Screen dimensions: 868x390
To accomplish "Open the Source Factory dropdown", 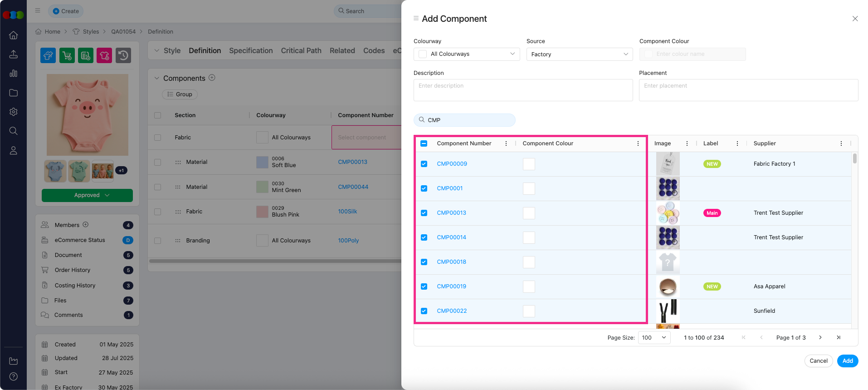I will [x=579, y=54].
